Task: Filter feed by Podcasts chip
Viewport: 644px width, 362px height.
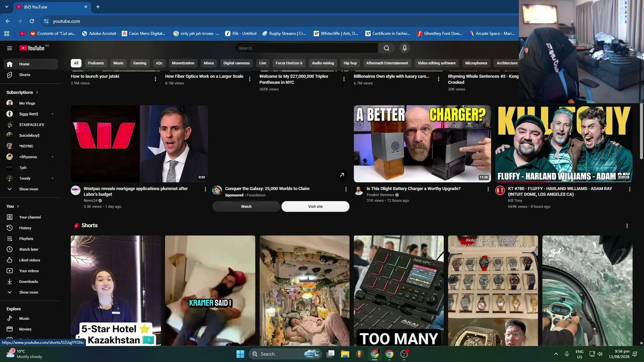Action: pyautogui.click(x=96, y=63)
